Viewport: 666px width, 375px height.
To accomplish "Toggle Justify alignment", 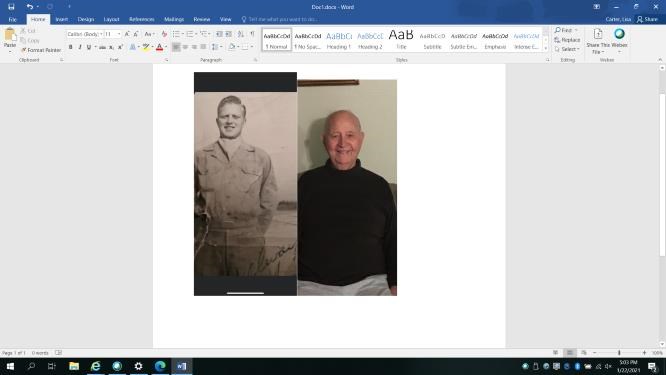I will click(203, 47).
